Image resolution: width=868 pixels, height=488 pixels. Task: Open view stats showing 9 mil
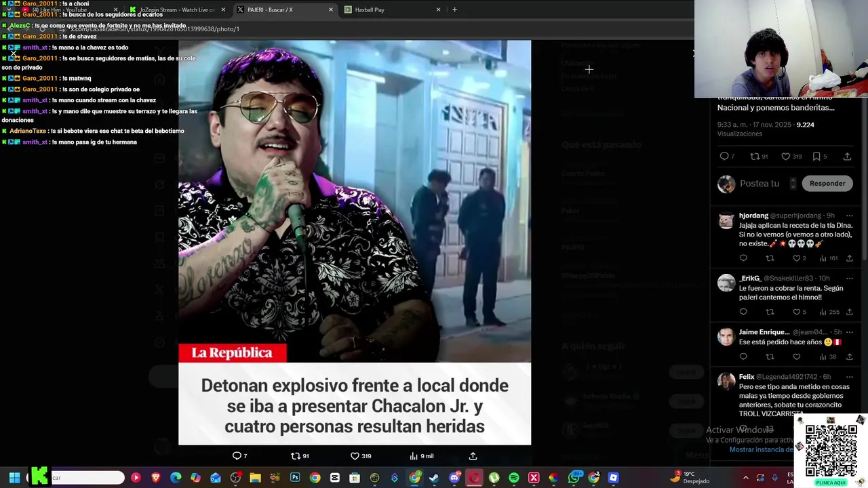(x=421, y=456)
